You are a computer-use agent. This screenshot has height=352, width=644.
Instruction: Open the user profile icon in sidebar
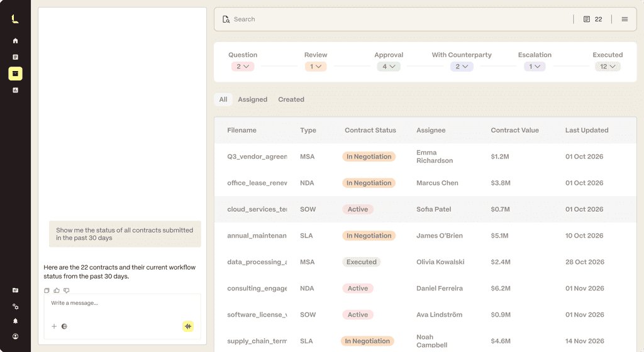coord(15,336)
